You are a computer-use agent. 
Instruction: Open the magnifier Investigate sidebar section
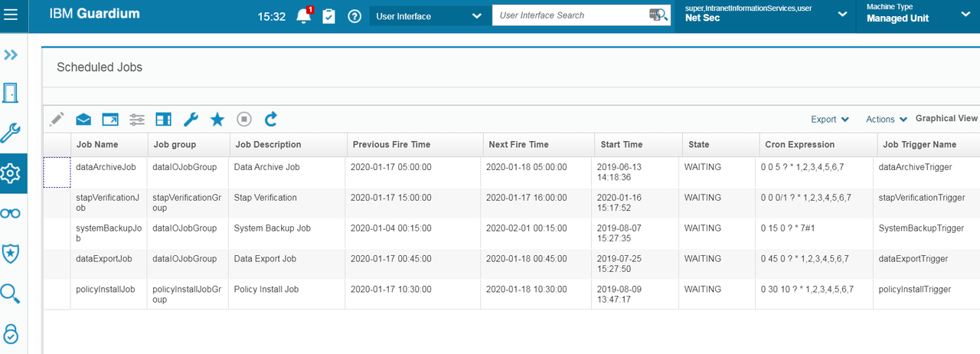(x=11, y=293)
